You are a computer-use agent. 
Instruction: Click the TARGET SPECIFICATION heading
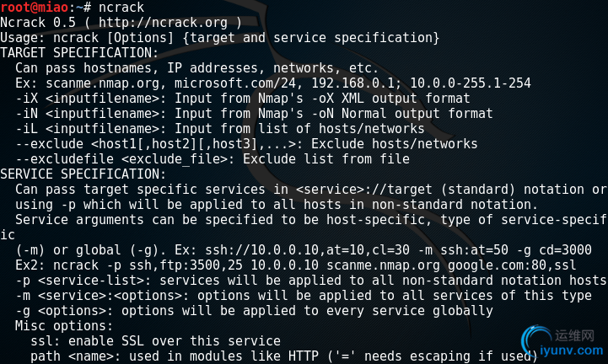click(x=79, y=53)
